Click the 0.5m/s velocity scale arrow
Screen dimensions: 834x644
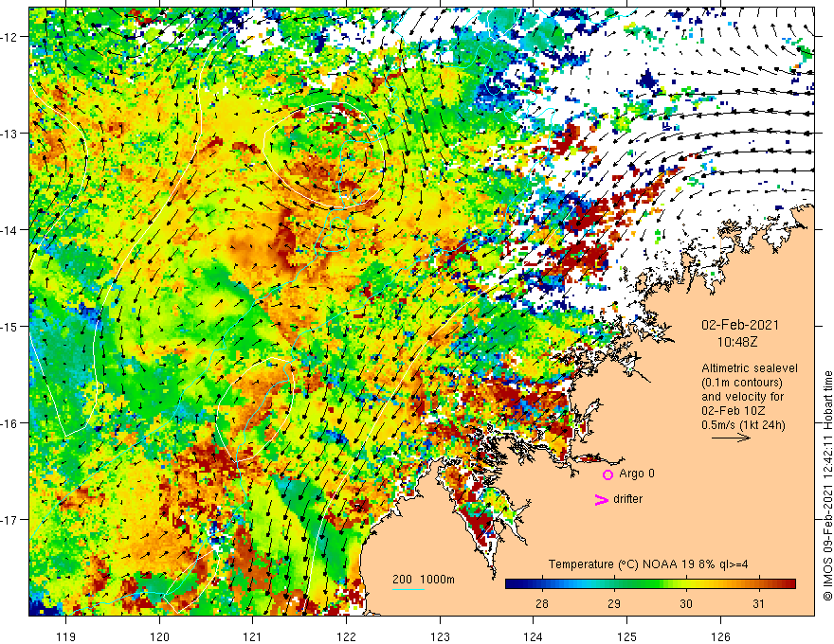(732, 438)
